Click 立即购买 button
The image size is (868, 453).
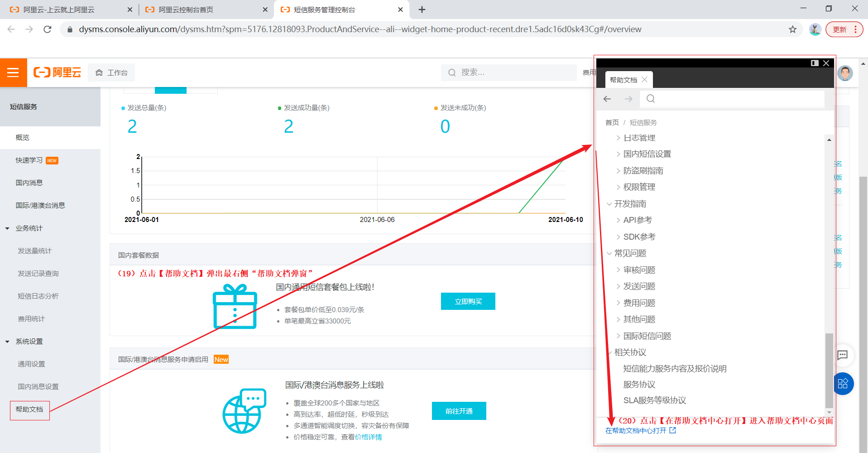(x=468, y=301)
